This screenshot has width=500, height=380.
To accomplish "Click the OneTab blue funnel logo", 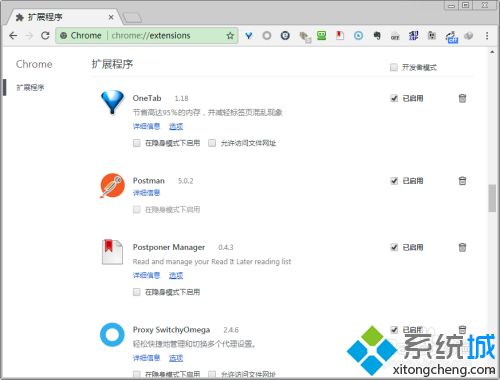I will point(112,102).
